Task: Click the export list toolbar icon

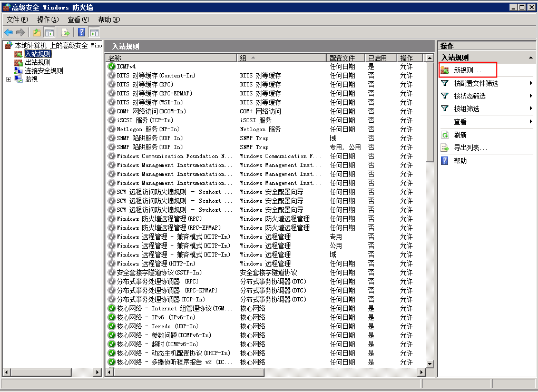Action: (x=65, y=33)
